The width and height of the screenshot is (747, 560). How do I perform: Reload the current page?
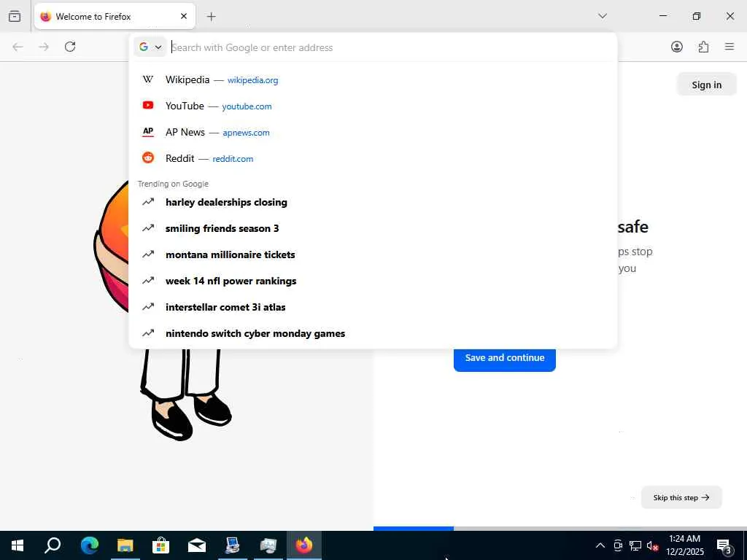point(70,47)
